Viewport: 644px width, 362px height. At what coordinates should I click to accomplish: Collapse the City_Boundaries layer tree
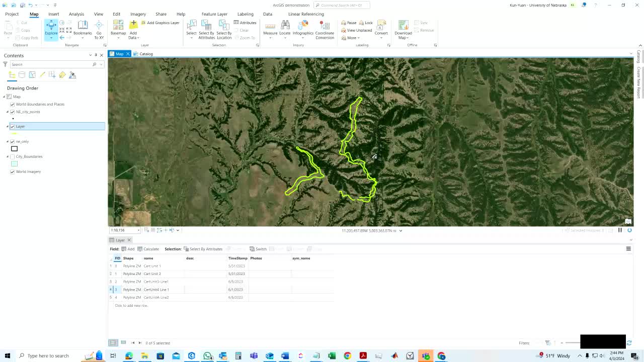point(8,156)
